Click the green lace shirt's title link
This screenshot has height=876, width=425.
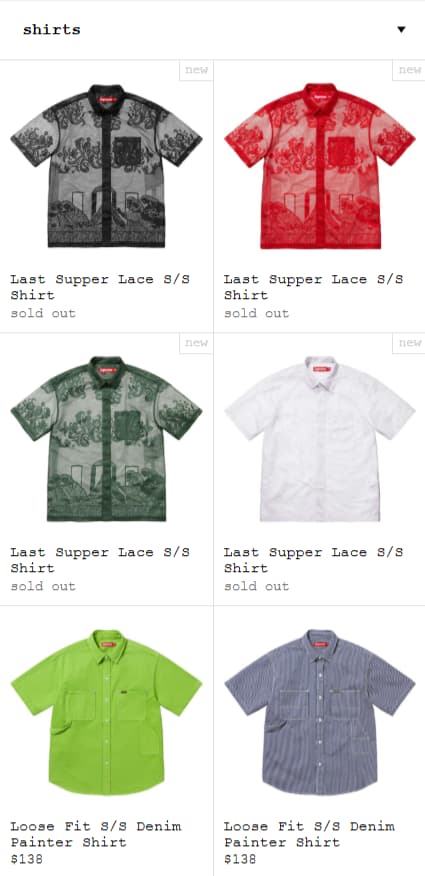pyautogui.click(x=100, y=560)
